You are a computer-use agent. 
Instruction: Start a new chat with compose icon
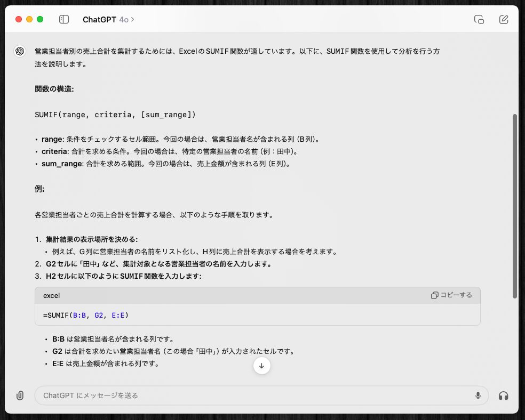click(x=504, y=20)
